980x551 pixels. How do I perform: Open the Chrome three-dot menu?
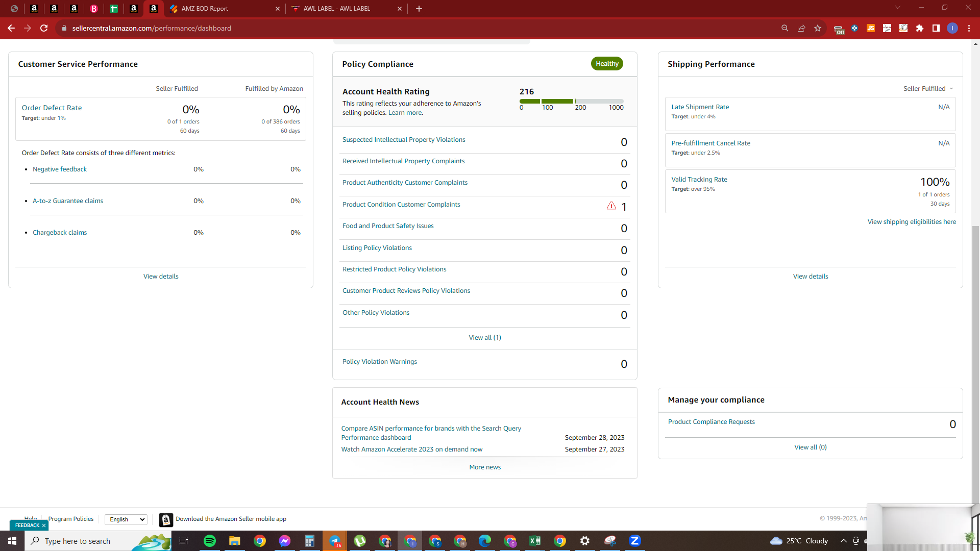(969, 28)
